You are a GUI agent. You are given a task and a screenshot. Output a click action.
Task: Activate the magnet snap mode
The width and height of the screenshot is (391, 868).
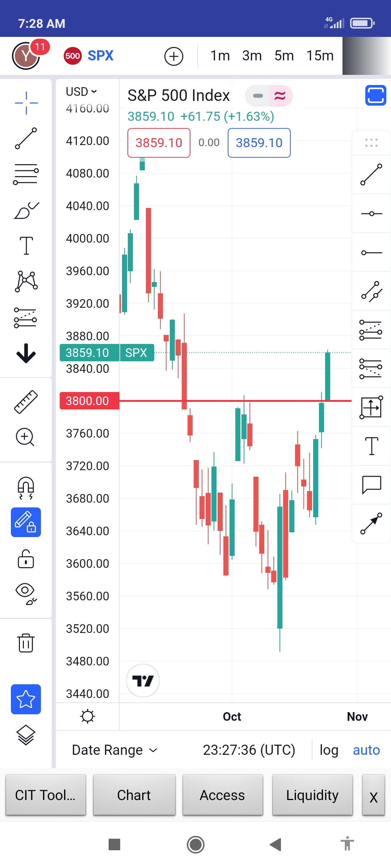pos(26,488)
